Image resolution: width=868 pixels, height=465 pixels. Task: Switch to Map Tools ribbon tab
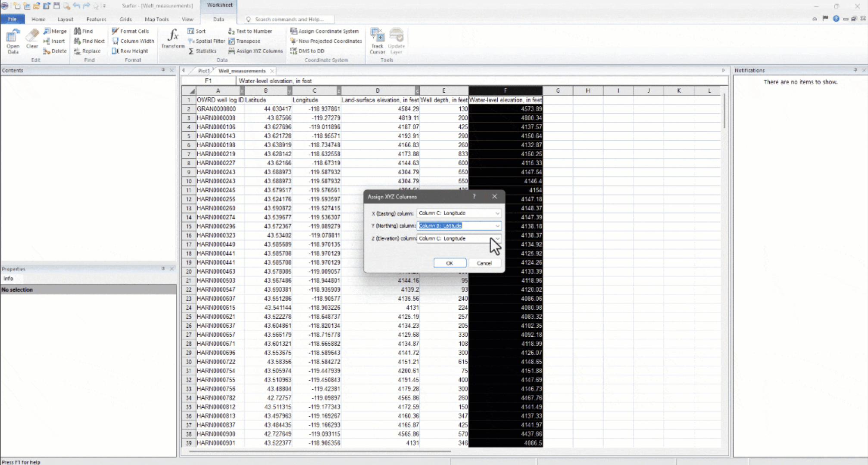(x=156, y=19)
